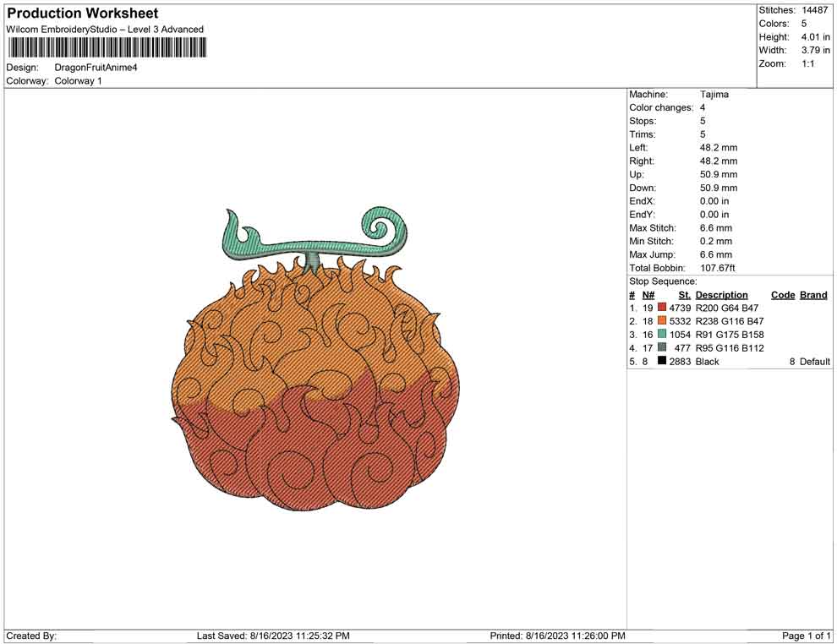Viewport: 837px width, 644px height.
Task: Click the 'Description' column header
Action: click(x=722, y=295)
